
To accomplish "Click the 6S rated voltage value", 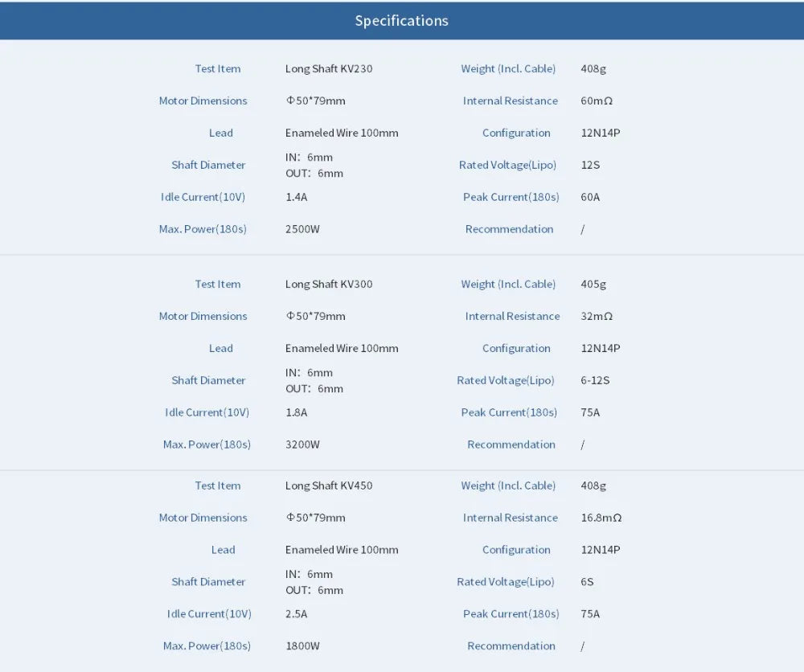I will coord(587,582).
